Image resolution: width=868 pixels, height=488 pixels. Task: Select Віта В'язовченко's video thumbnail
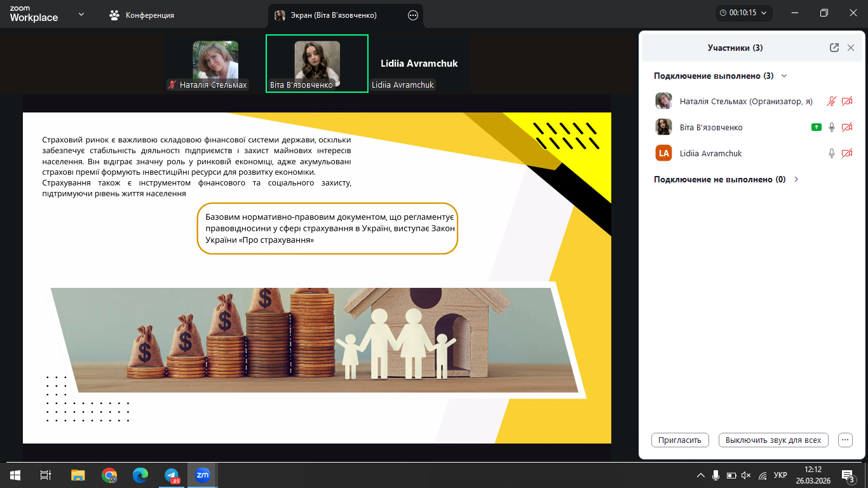click(x=317, y=64)
